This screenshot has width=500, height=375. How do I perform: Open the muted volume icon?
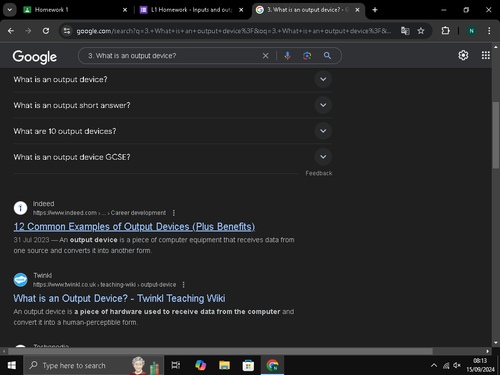[x=457, y=366]
